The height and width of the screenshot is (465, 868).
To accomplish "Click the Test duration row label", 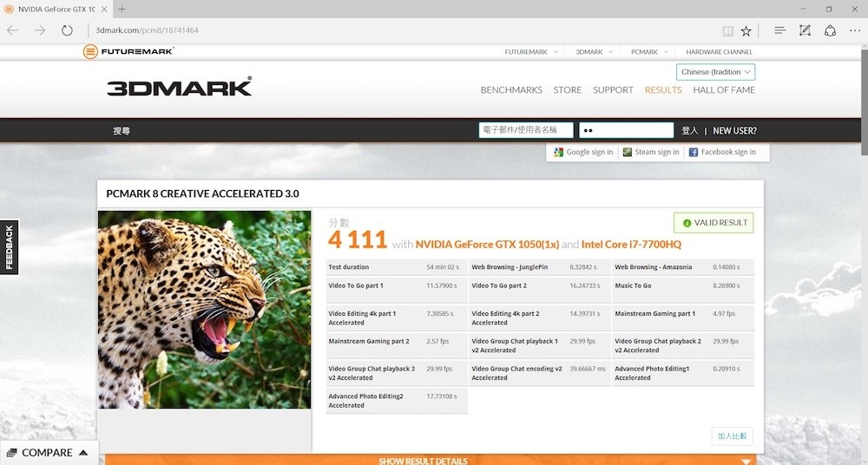I will point(348,267).
